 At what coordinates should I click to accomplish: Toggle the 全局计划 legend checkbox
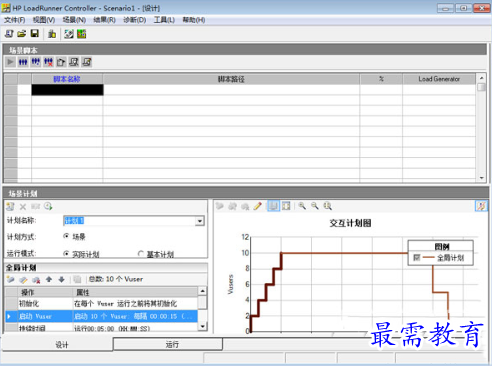click(417, 257)
